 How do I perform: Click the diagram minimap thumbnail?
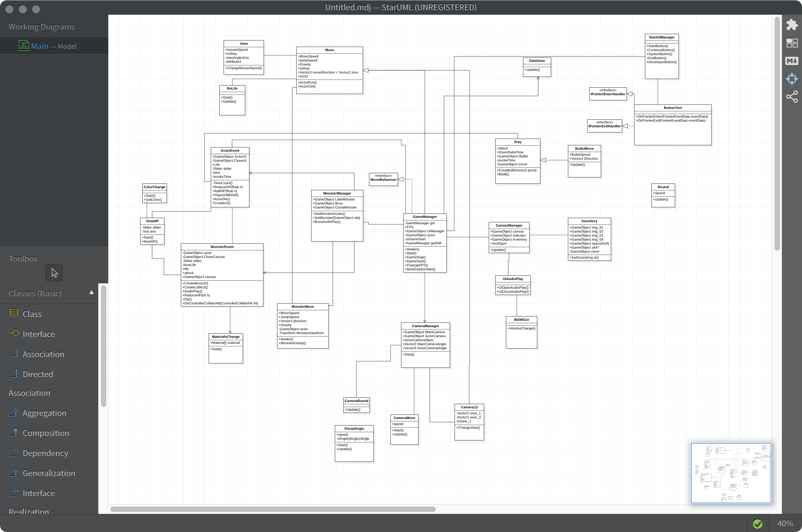coord(731,473)
